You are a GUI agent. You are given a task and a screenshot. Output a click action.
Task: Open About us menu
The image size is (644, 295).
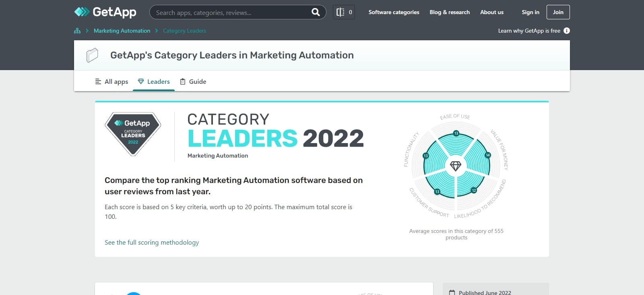click(492, 12)
